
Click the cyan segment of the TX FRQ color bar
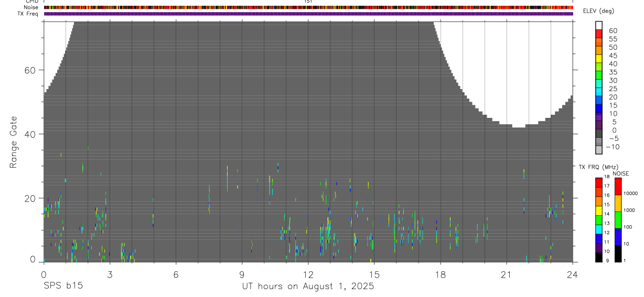(599, 229)
